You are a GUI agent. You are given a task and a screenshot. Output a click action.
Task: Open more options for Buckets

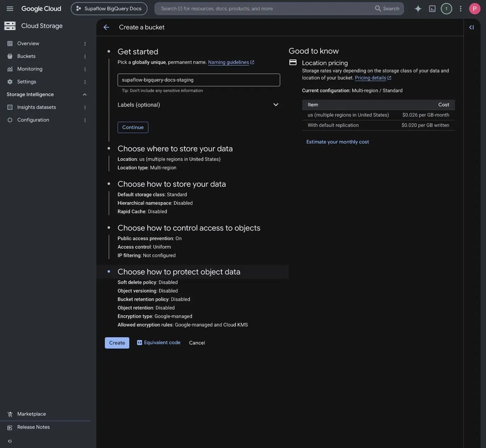point(85,56)
